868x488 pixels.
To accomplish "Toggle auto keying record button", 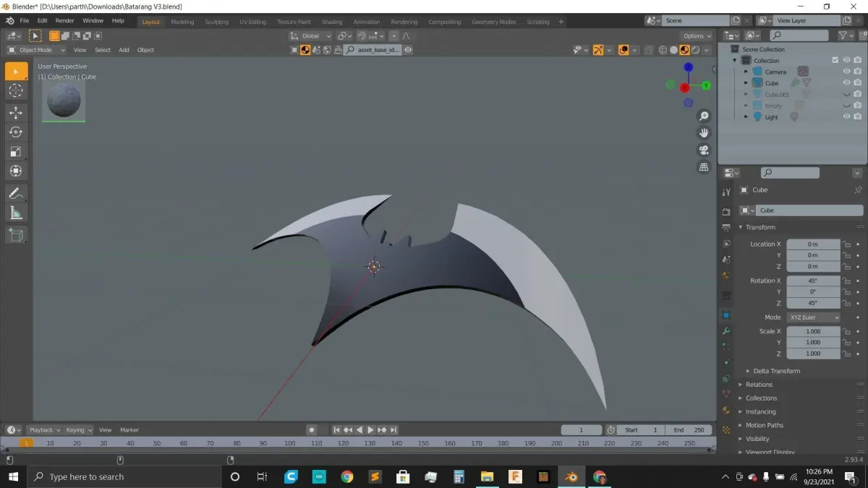I will pyautogui.click(x=312, y=430).
